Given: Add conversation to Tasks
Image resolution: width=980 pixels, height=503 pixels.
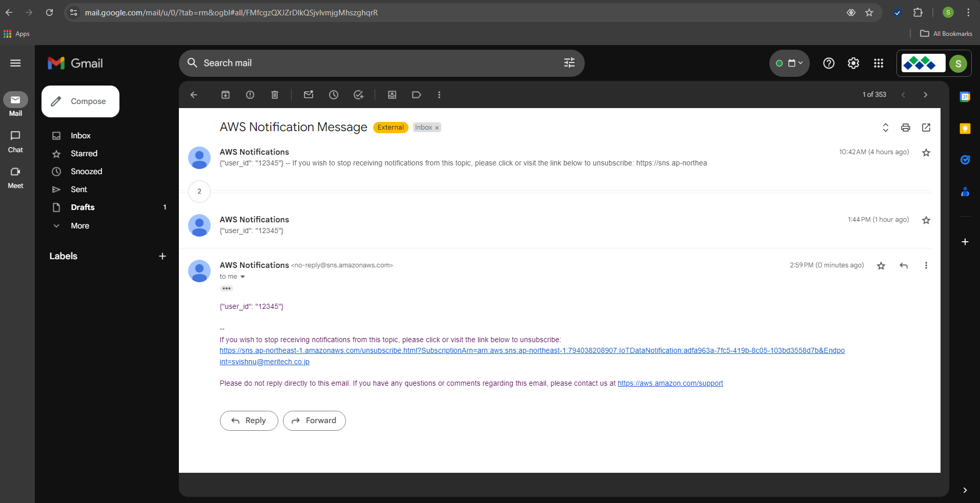Looking at the screenshot, I should click(x=359, y=95).
